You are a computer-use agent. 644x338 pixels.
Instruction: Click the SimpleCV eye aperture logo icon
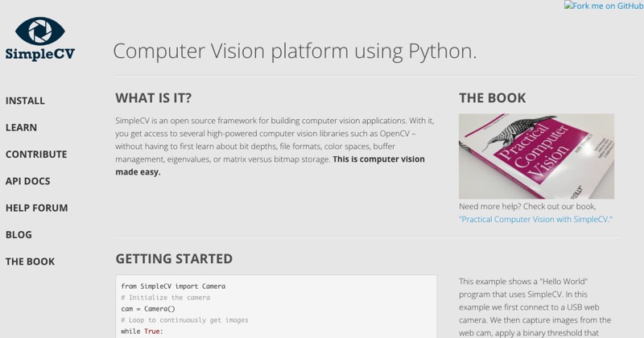coord(39,31)
